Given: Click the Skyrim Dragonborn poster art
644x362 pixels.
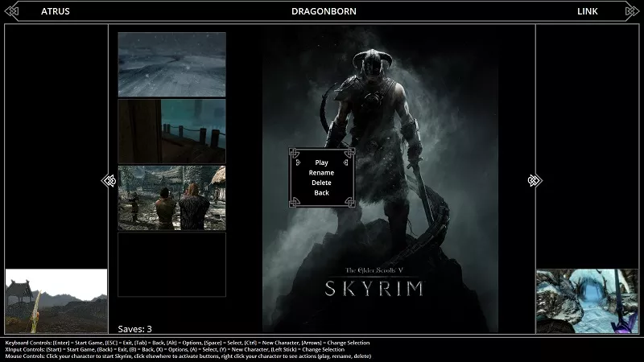Looking at the screenshot, I should (x=380, y=179).
